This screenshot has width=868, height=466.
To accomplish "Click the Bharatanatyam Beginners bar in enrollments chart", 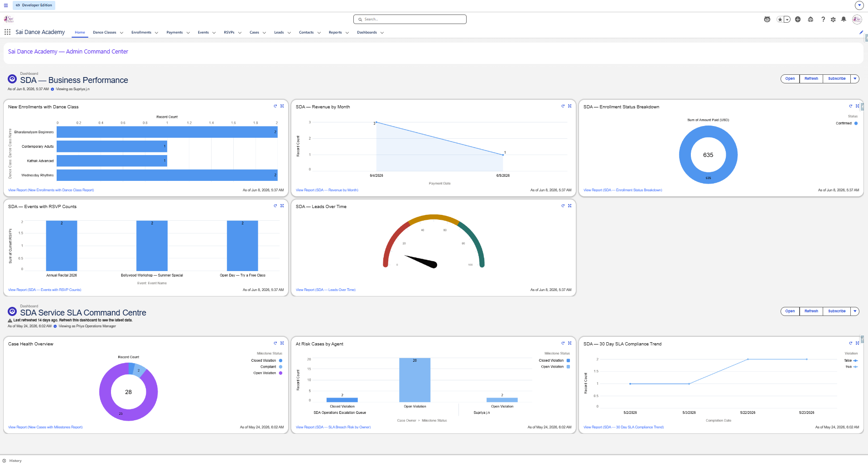I will (167, 132).
